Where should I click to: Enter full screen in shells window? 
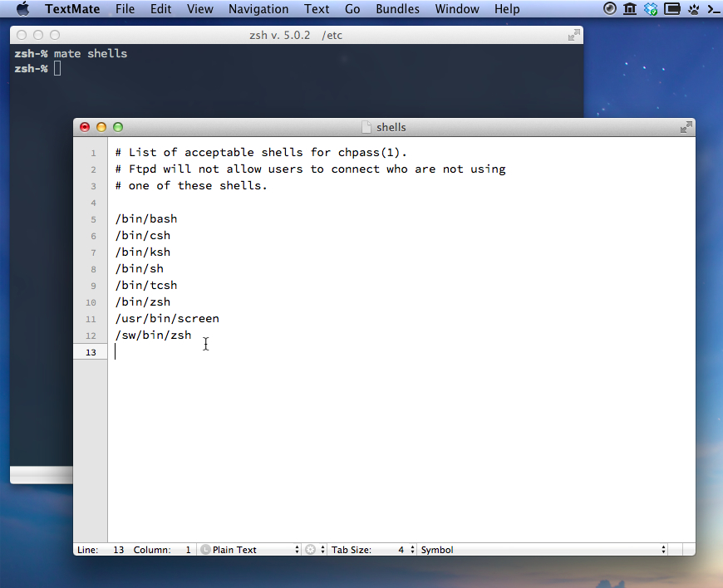(686, 127)
